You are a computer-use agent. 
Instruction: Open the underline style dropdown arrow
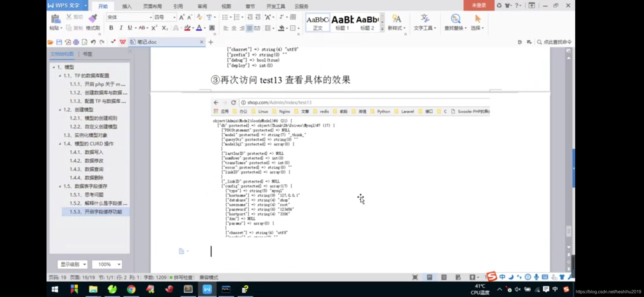(x=136, y=28)
